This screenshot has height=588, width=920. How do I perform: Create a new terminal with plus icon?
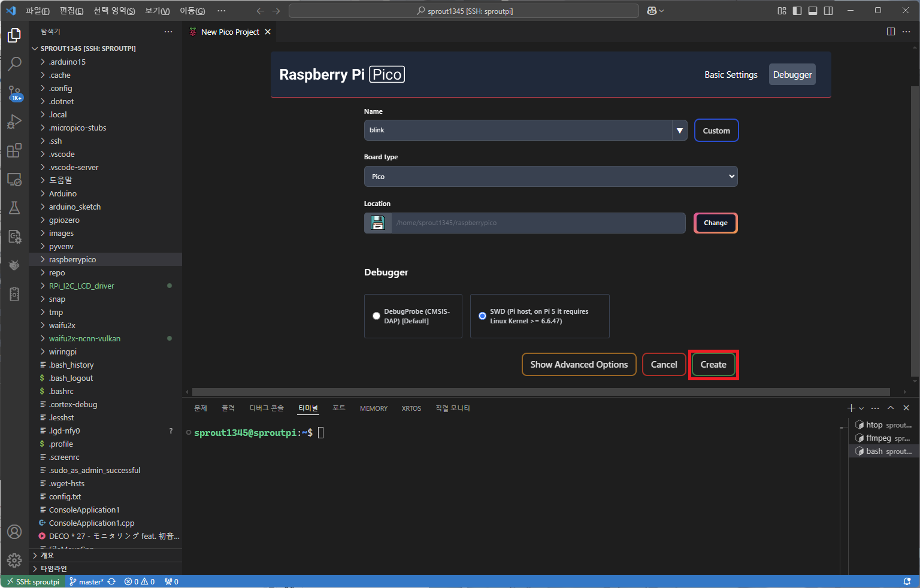click(851, 408)
